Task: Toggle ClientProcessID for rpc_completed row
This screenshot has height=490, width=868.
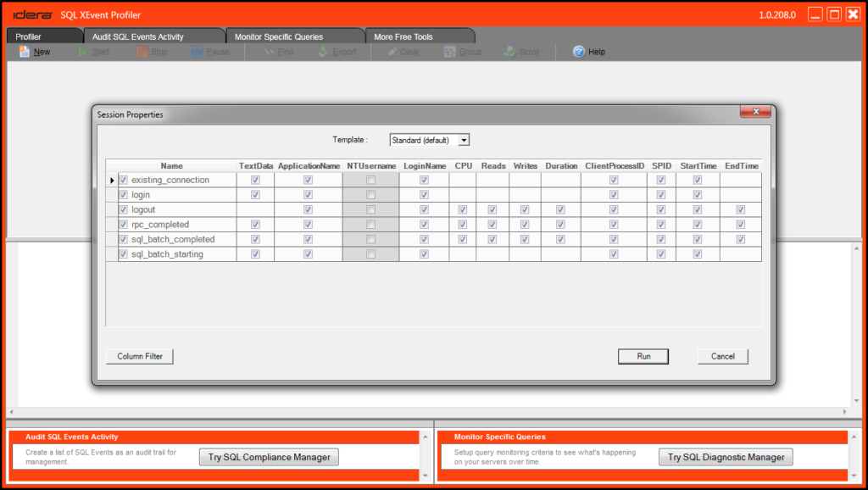Action: [x=614, y=225]
